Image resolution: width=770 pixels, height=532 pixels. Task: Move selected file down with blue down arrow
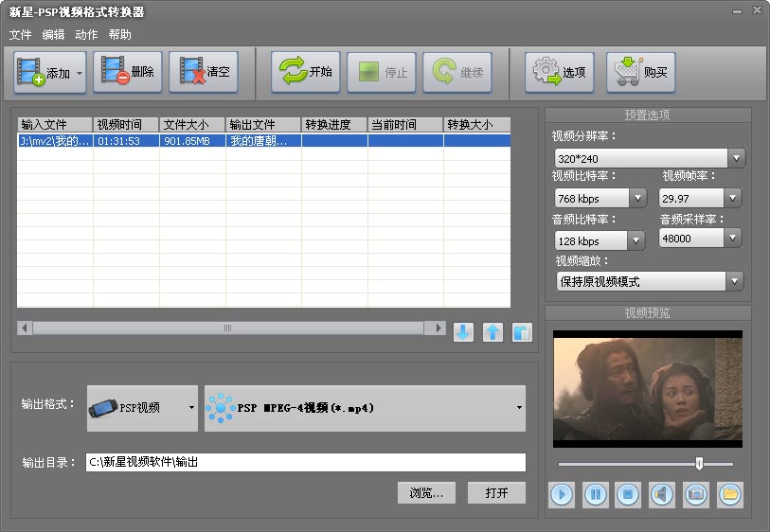[463, 332]
